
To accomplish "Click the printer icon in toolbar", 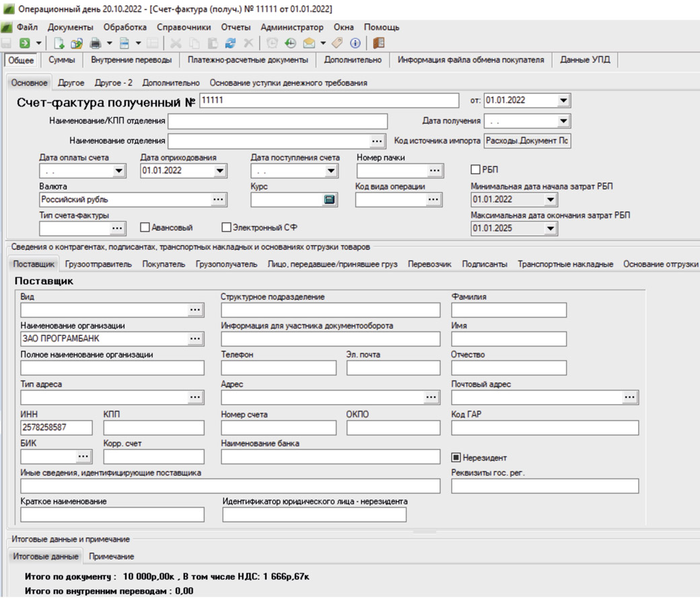I will click(95, 43).
